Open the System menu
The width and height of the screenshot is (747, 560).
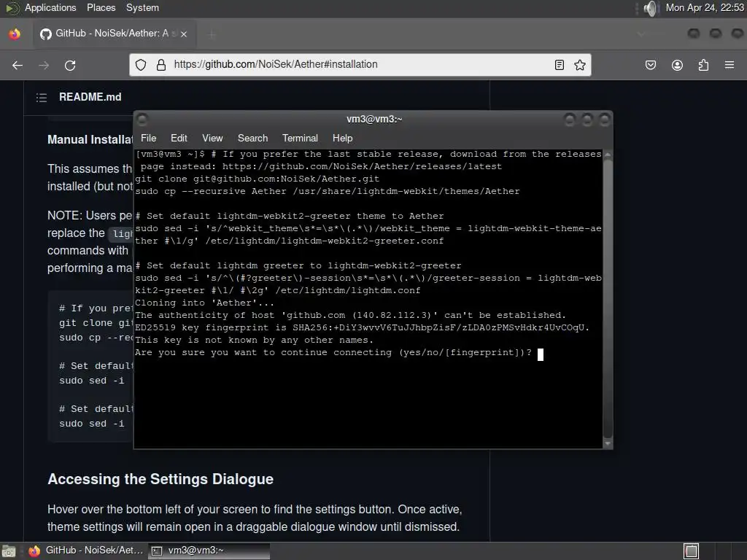point(142,7)
